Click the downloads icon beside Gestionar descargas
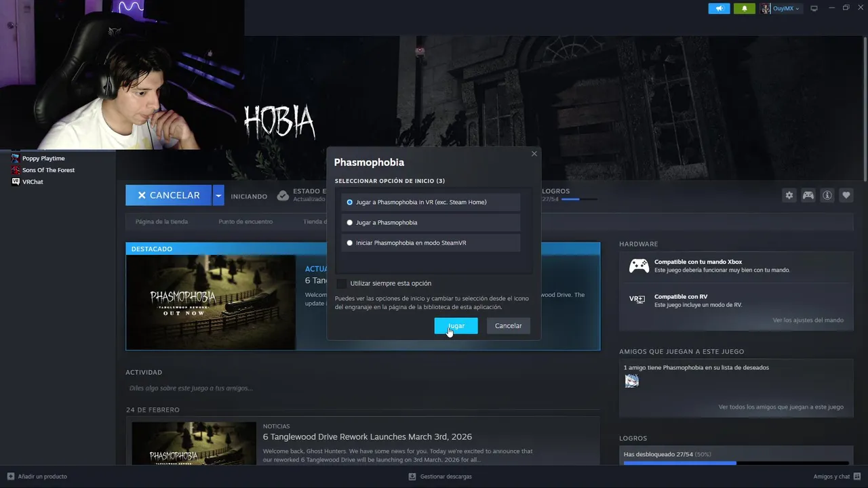Viewport: 868px width, 488px height. tap(412, 476)
